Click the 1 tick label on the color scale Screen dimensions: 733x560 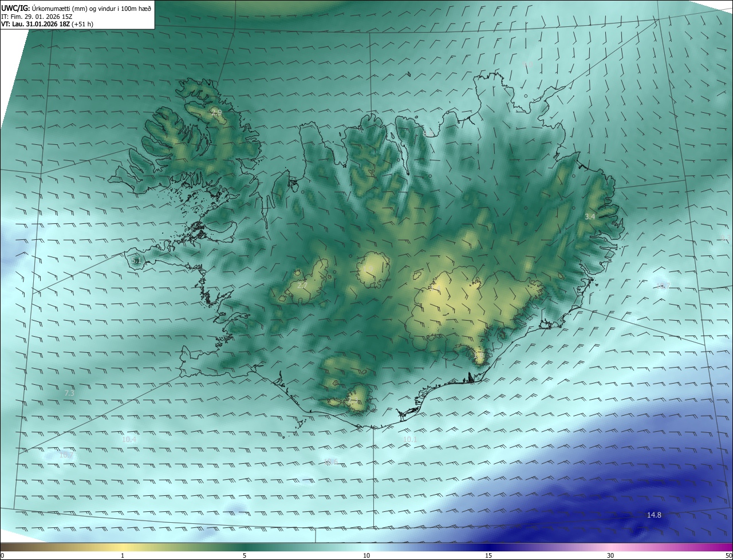tap(123, 555)
